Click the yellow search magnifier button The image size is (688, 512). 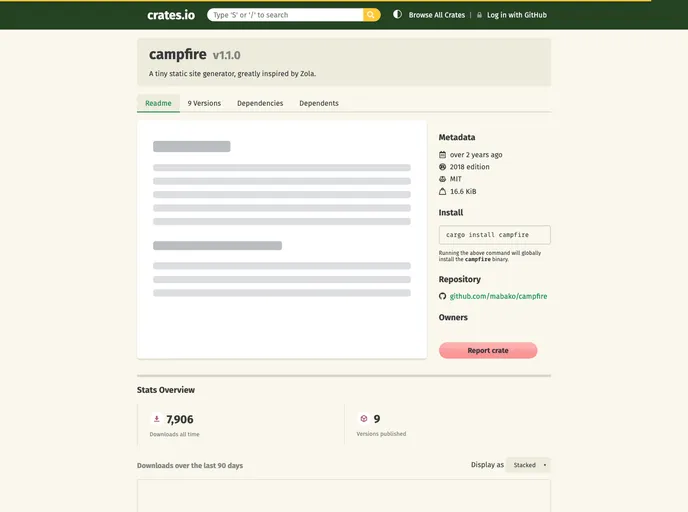pyautogui.click(x=371, y=15)
